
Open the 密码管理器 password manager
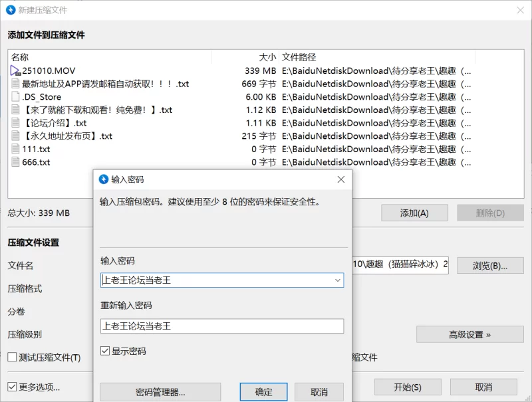pyautogui.click(x=160, y=392)
